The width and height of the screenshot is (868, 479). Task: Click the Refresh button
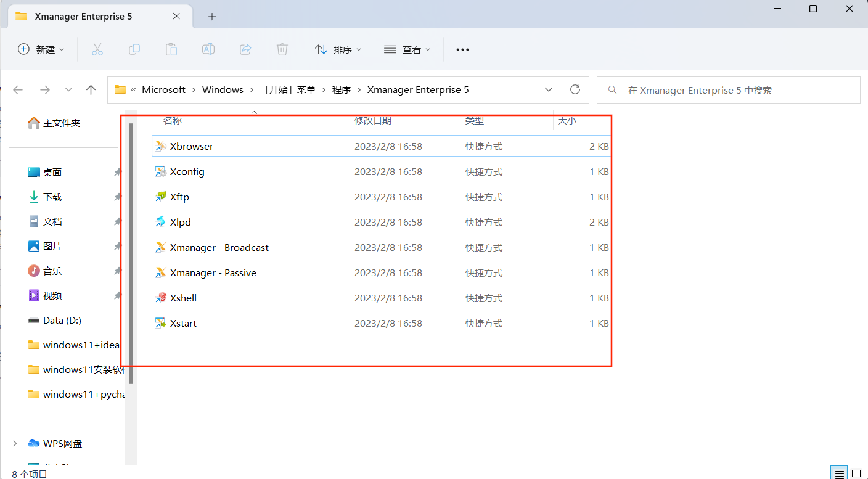coord(575,89)
